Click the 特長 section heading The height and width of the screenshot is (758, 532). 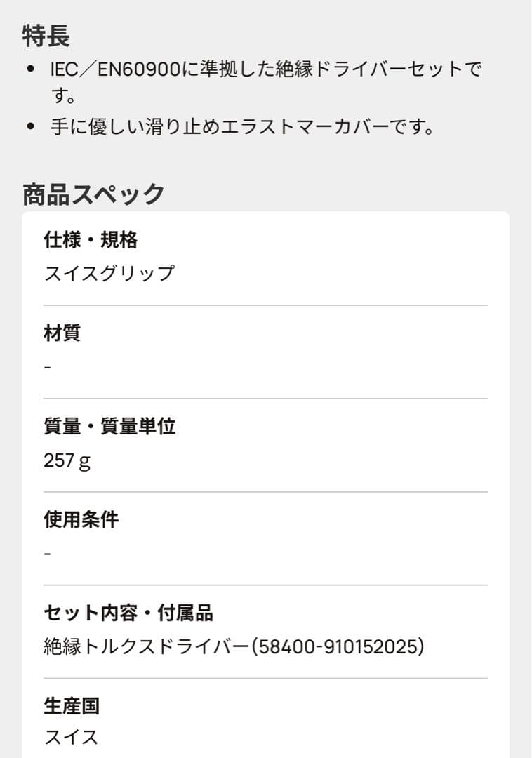click(46, 36)
